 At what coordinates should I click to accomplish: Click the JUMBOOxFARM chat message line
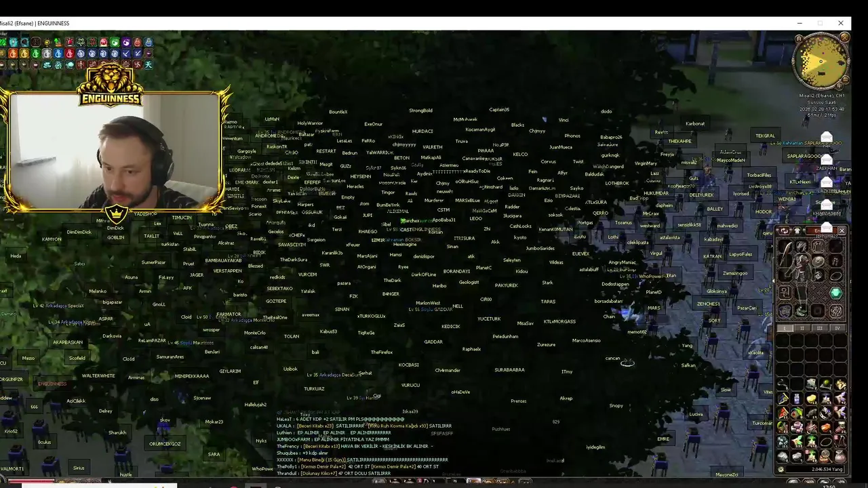click(x=333, y=439)
